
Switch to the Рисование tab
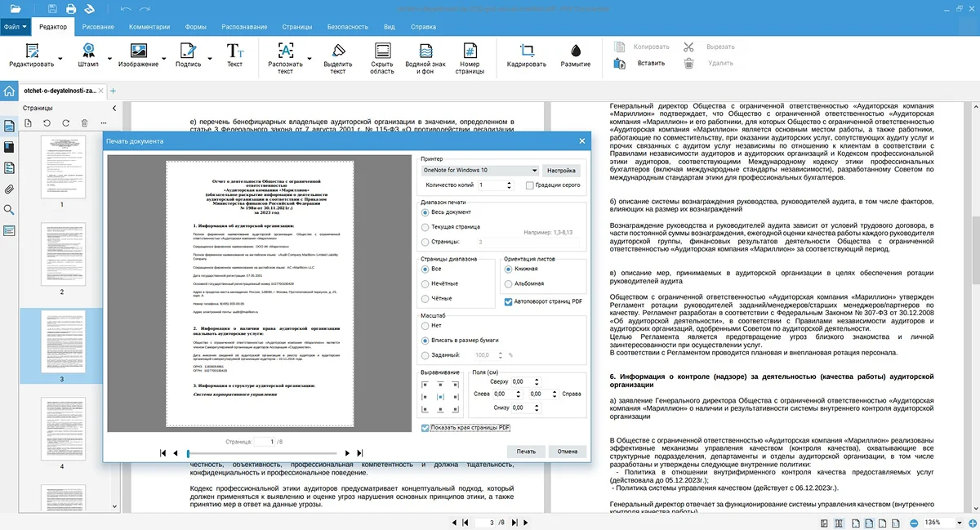[x=98, y=26]
